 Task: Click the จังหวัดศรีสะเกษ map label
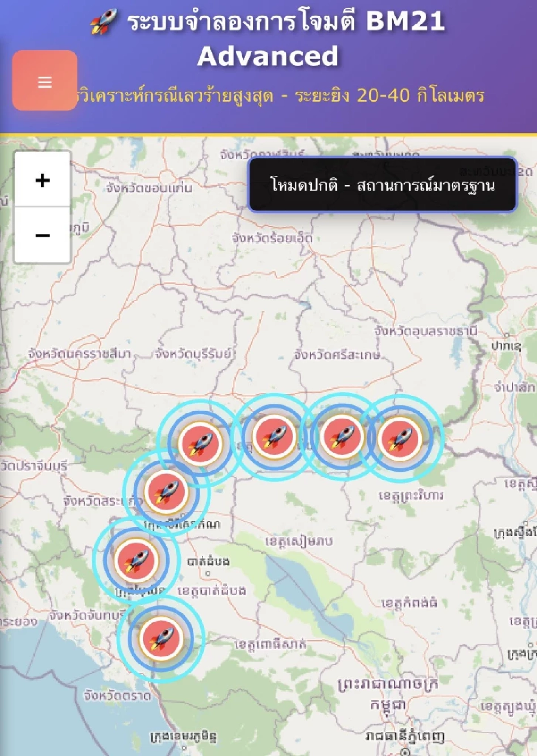(337, 355)
